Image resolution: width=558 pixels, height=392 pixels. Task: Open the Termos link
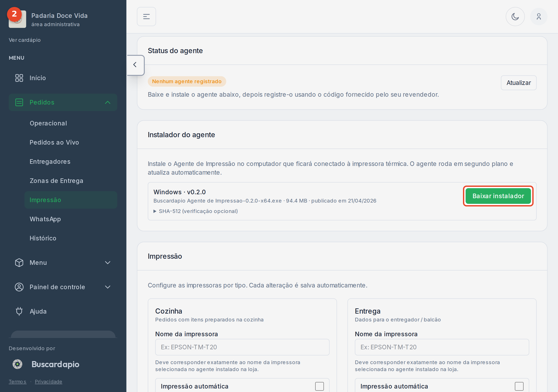click(17, 382)
